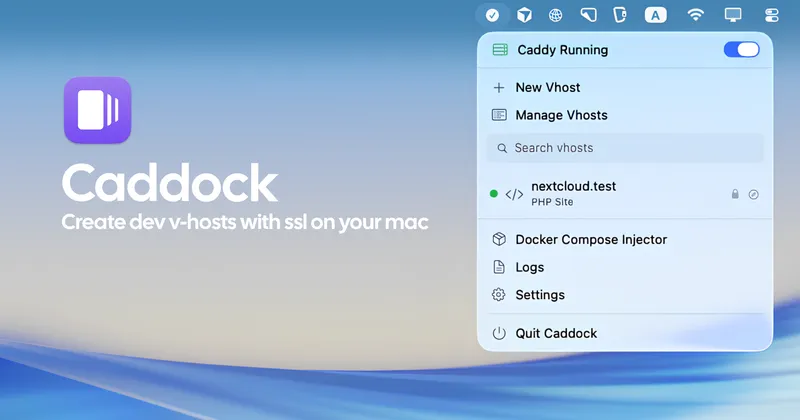The height and width of the screenshot is (420, 800).
Task: Click the globe icon in menu bar
Action: [556, 15]
